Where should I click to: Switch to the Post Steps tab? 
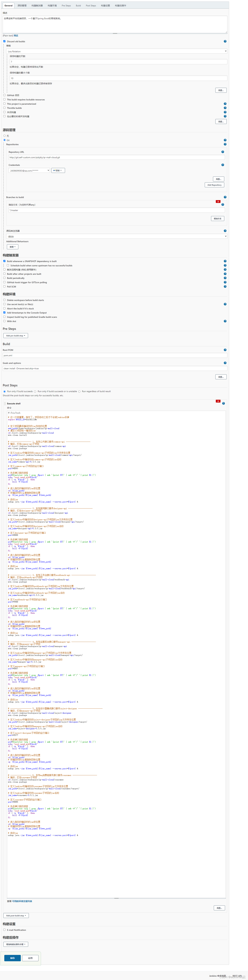[x=91, y=6]
